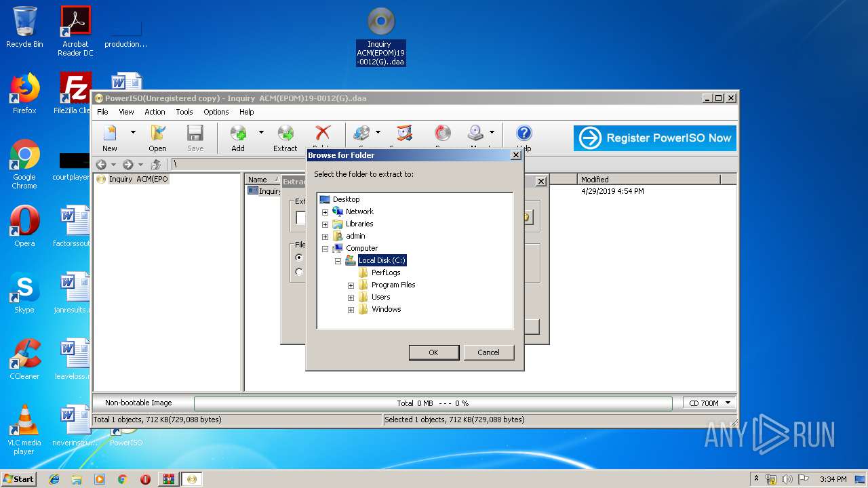
Task: Expand the admin folder node
Action: 325,236
